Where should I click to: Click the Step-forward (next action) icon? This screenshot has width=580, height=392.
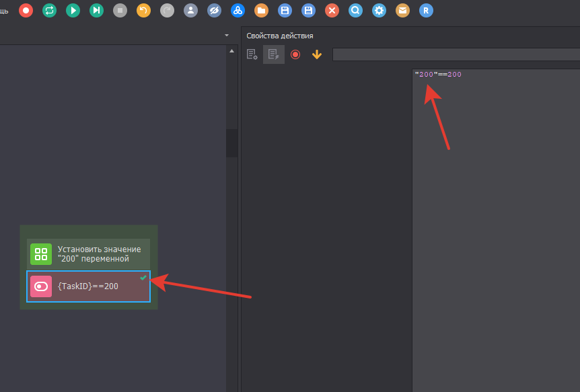tap(96, 10)
